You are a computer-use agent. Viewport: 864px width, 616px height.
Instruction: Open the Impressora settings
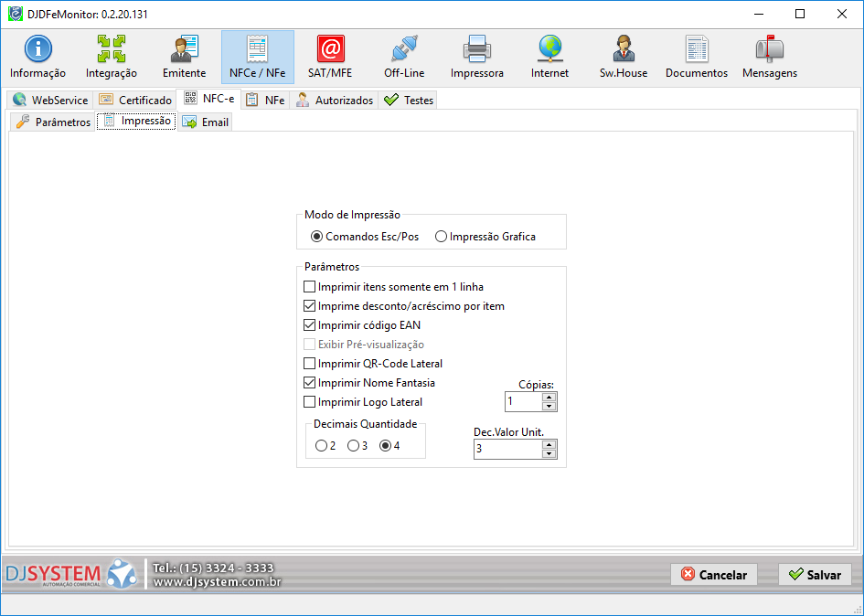[x=476, y=58]
